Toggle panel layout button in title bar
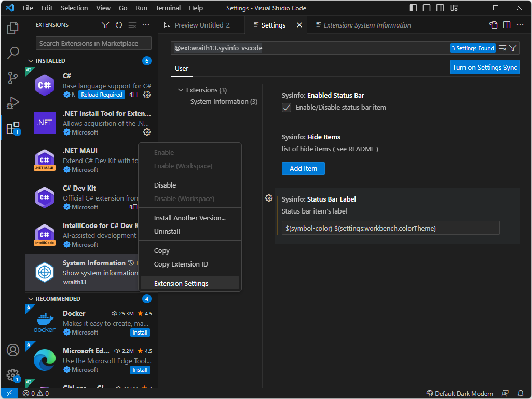The width and height of the screenshot is (532, 399). click(x=427, y=8)
